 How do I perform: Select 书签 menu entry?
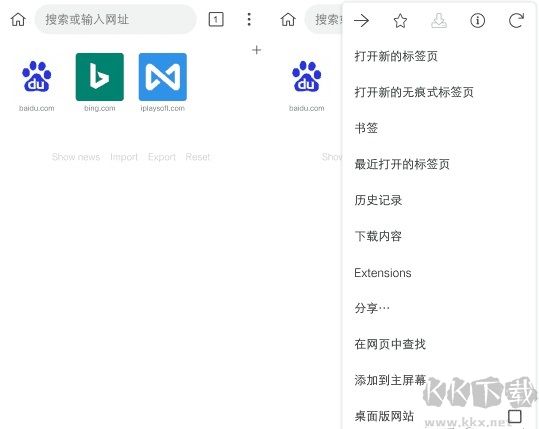point(366,128)
